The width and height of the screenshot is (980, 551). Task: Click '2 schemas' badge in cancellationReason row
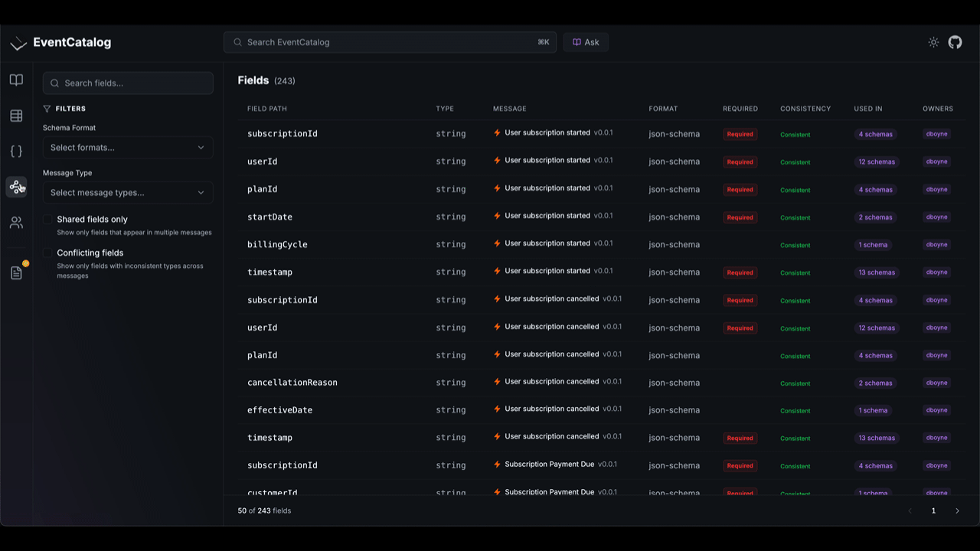pos(876,383)
